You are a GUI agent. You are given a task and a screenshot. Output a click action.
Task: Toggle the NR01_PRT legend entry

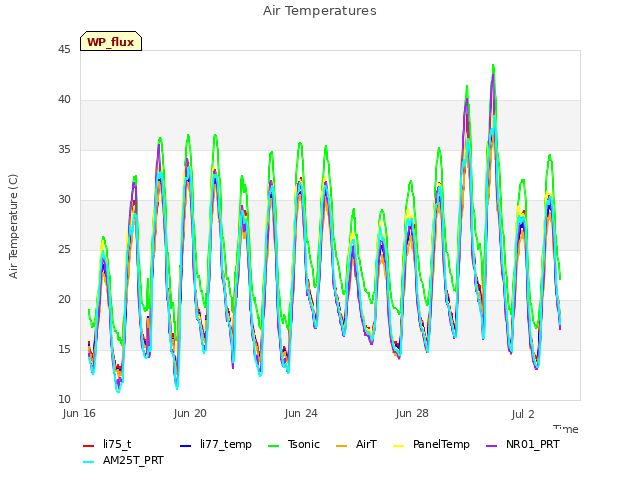[522, 444]
